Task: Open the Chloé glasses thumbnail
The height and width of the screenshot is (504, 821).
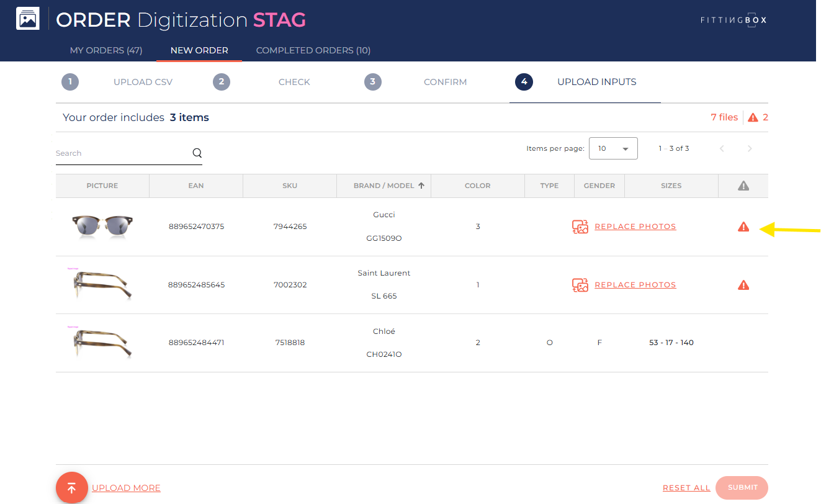Action: (99, 343)
